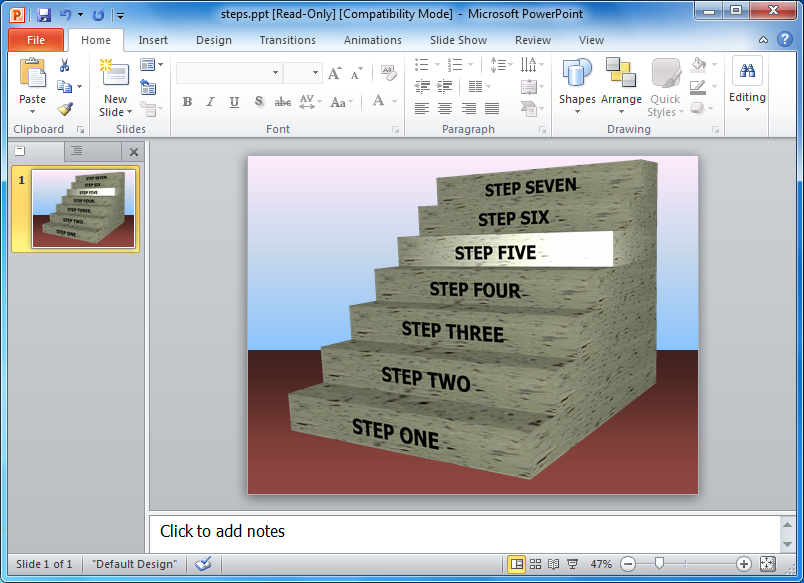Open the Transitions tab
The width and height of the screenshot is (804, 583).
coord(287,40)
